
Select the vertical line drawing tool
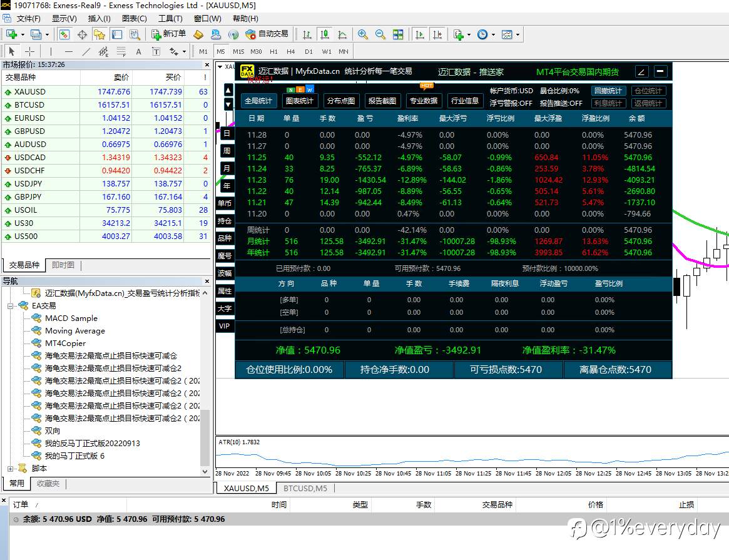click(51, 51)
